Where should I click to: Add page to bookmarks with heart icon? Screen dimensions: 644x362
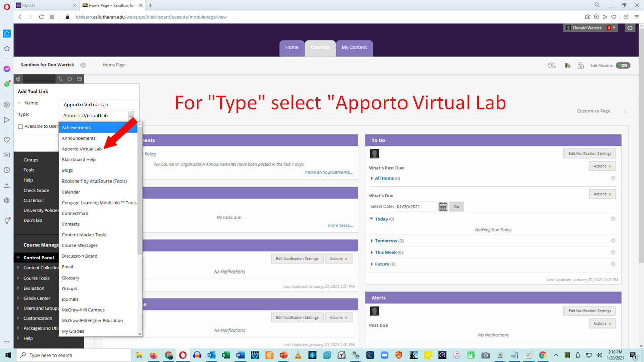pos(613,17)
